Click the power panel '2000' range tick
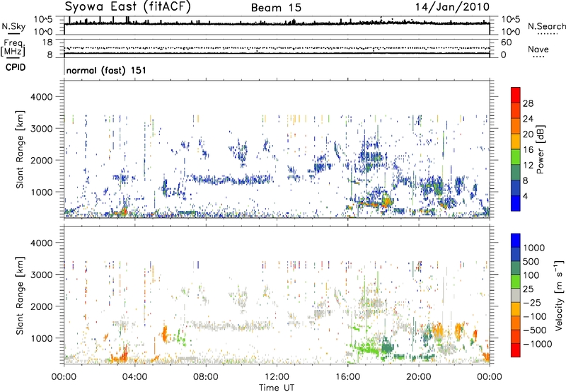This screenshot has width=566, height=392. click(x=41, y=160)
